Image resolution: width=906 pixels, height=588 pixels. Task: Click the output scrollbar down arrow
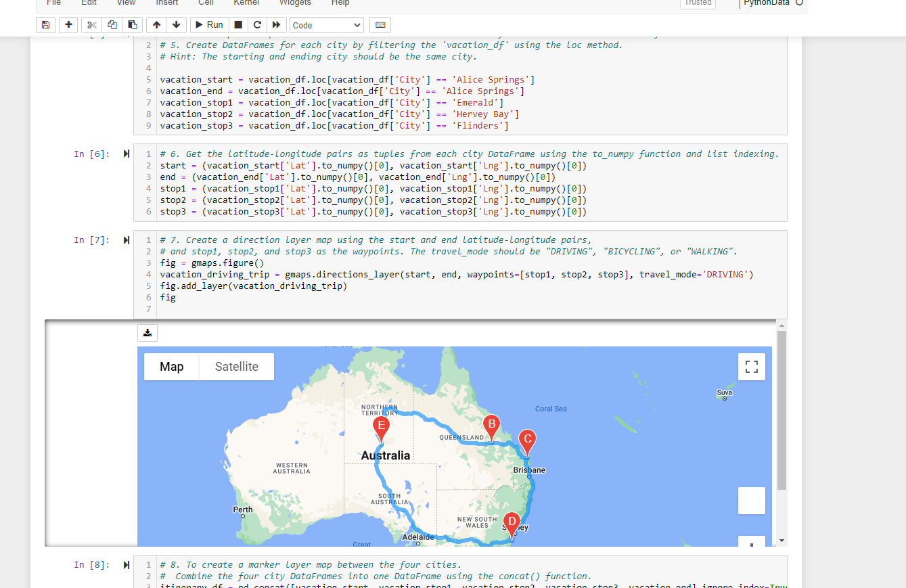pyautogui.click(x=782, y=541)
